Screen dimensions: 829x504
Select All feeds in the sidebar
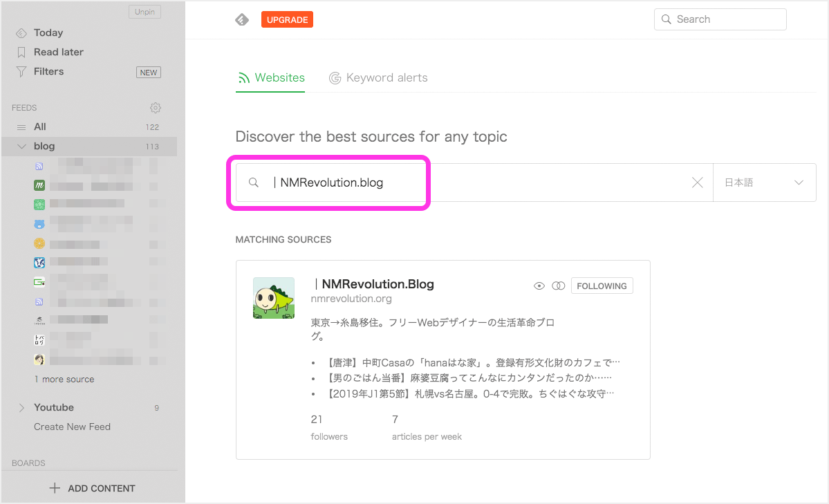click(x=40, y=127)
